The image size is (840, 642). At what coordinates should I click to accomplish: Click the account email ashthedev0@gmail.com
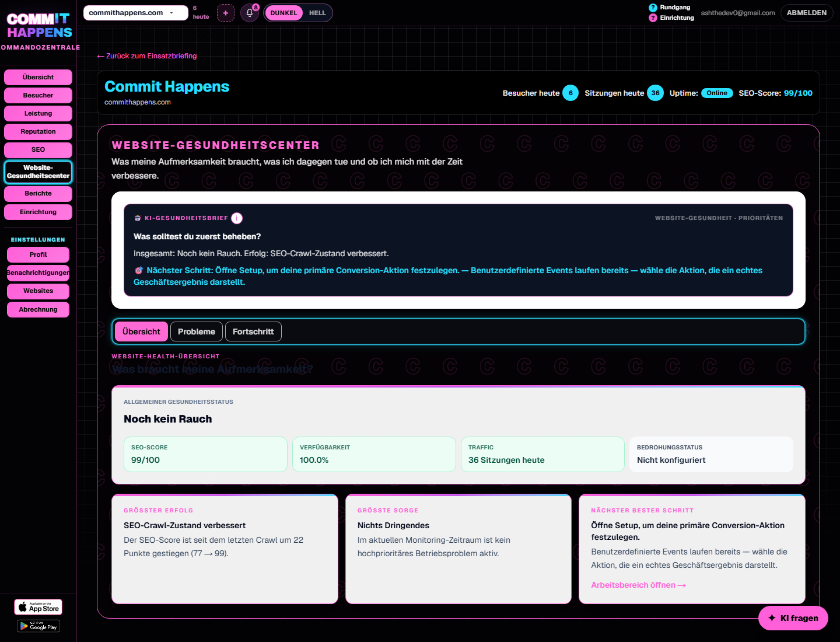(738, 13)
